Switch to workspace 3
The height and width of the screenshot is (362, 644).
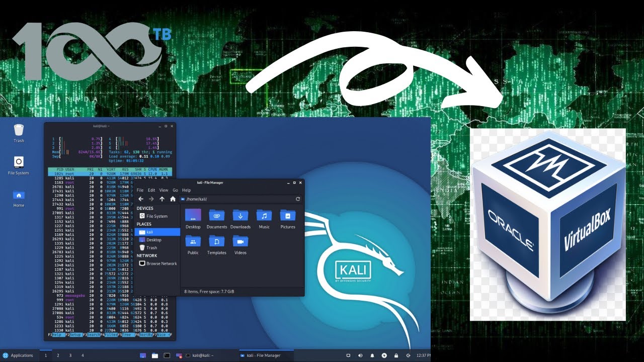[70, 355]
